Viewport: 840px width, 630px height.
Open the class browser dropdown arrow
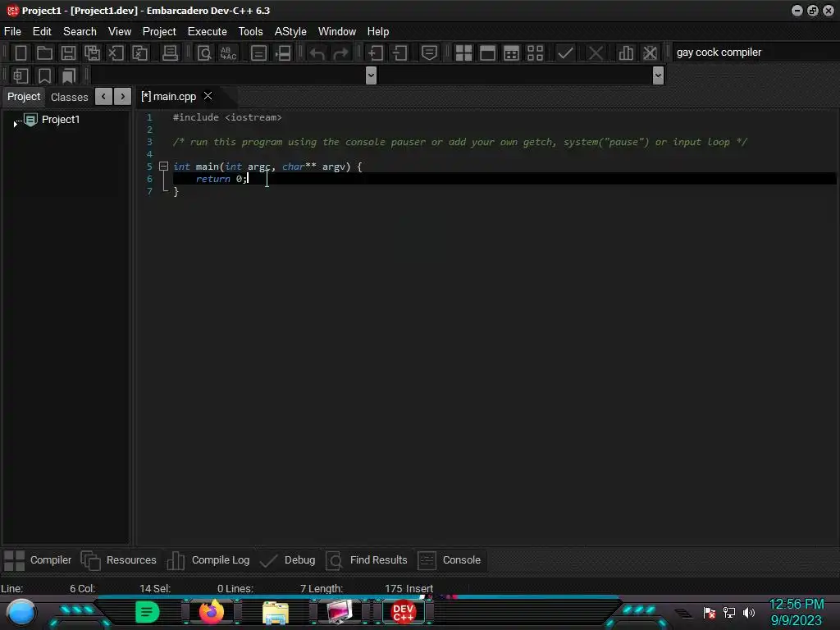pos(371,75)
